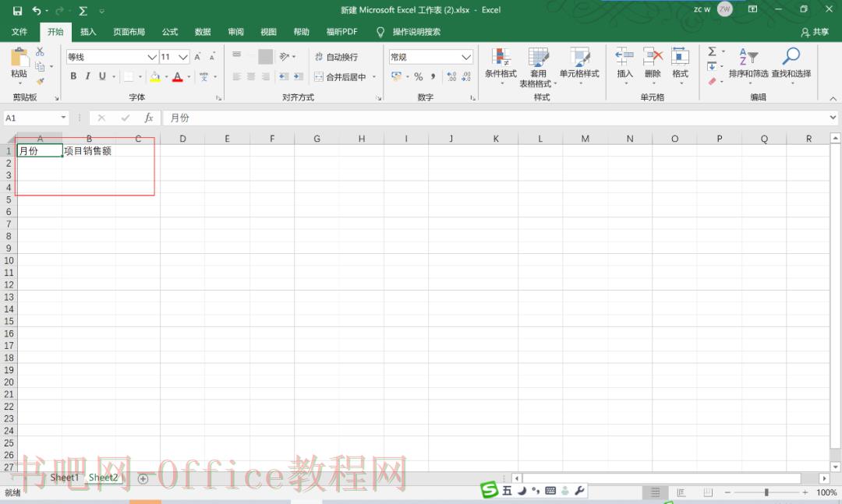Select column D header
This screenshot has height=504, width=842.
182,139
